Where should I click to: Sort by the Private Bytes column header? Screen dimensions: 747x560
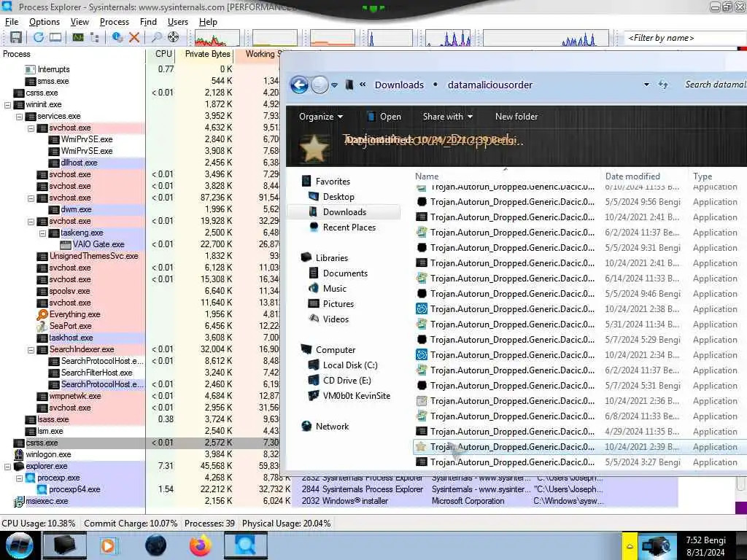[x=205, y=54]
